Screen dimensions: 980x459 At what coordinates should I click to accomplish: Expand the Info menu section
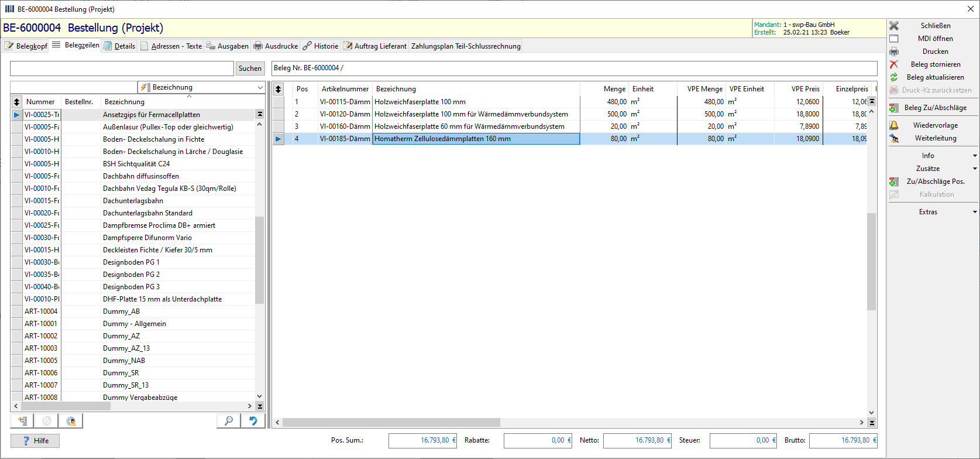click(975, 156)
